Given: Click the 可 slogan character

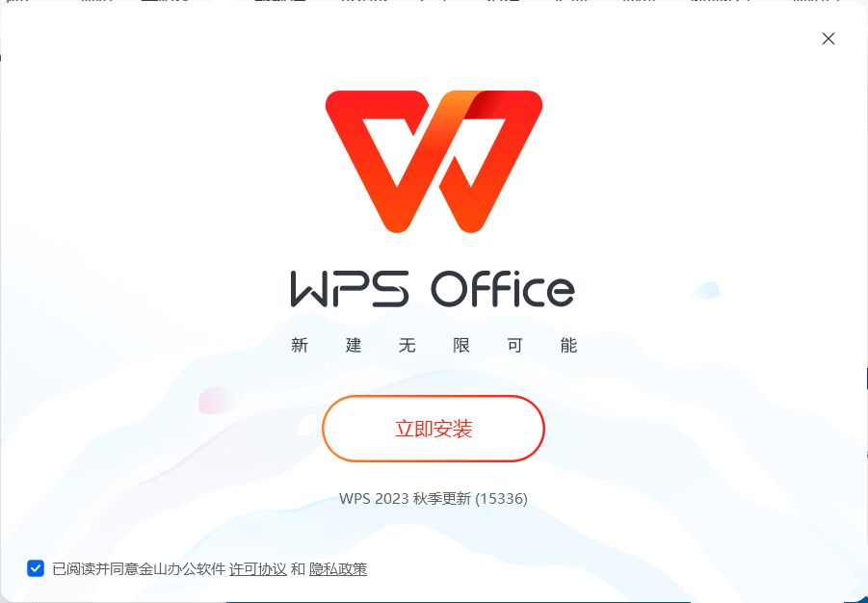Looking at the screenshot, I should click(x=514, y=346).
